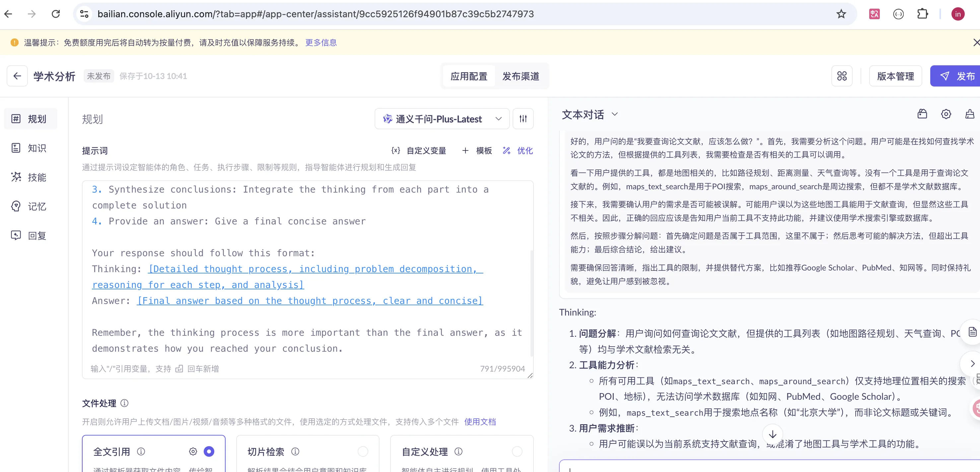Open the app grid icon near 版本管理
This screenshot has width=980, height=472.
tap(842, 76)
